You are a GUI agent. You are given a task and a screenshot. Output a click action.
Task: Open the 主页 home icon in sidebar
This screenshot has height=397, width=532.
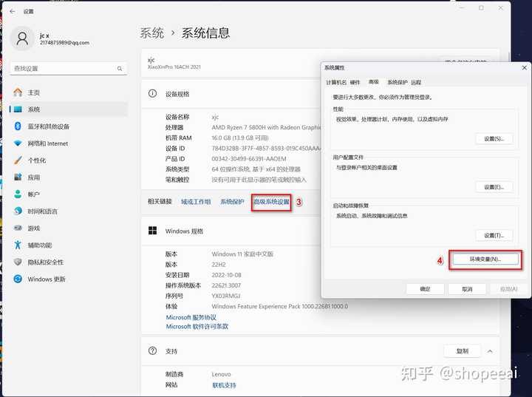coord(18,92)
